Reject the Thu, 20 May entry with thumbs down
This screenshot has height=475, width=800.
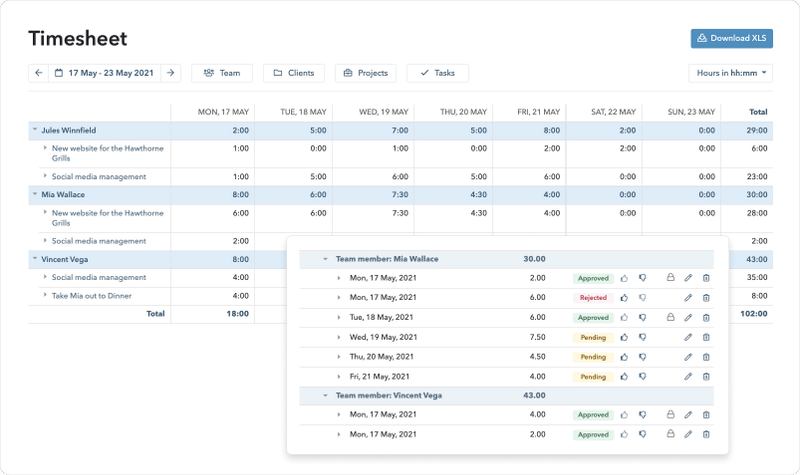[643, 357]
